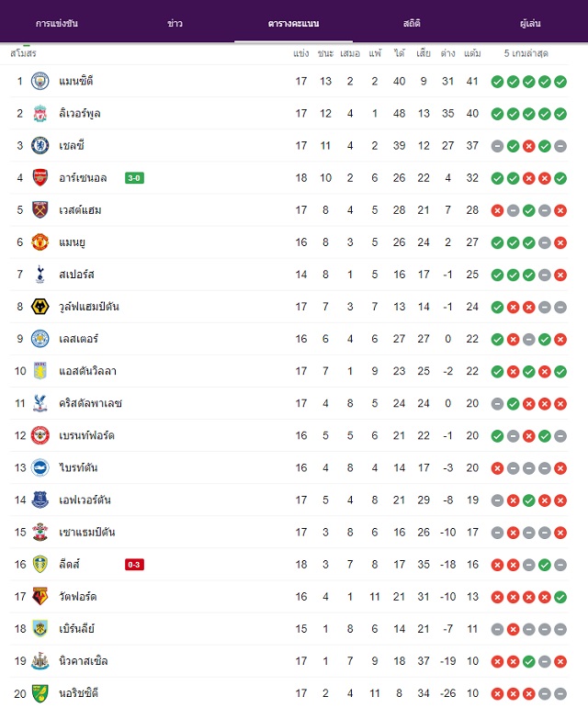Open the ข่าว (news) tab
The image size is (588, 719).
pyautogui.click(x=175, y=23)
